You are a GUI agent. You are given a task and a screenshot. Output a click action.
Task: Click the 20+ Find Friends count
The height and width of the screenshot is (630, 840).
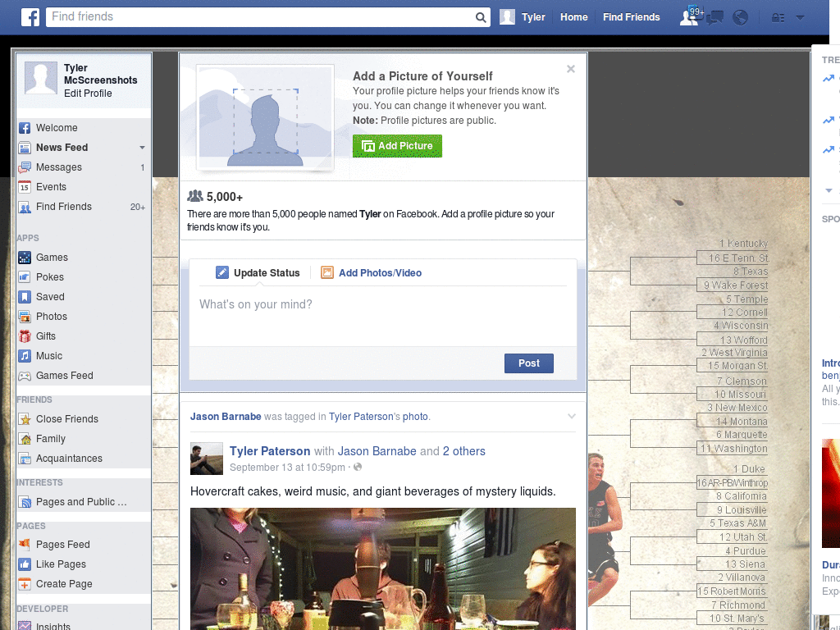137,207
